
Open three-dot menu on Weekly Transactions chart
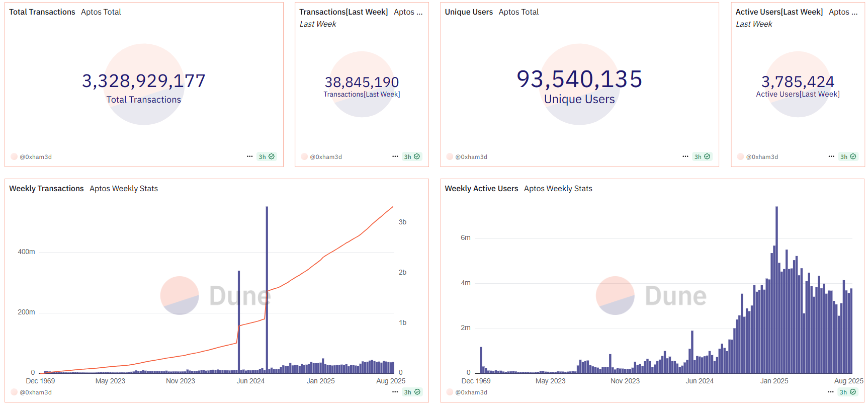coord(395,392)
